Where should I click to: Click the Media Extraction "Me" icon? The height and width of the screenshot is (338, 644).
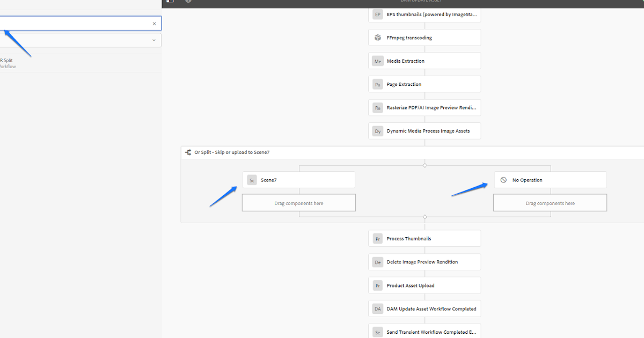point(377,61)
